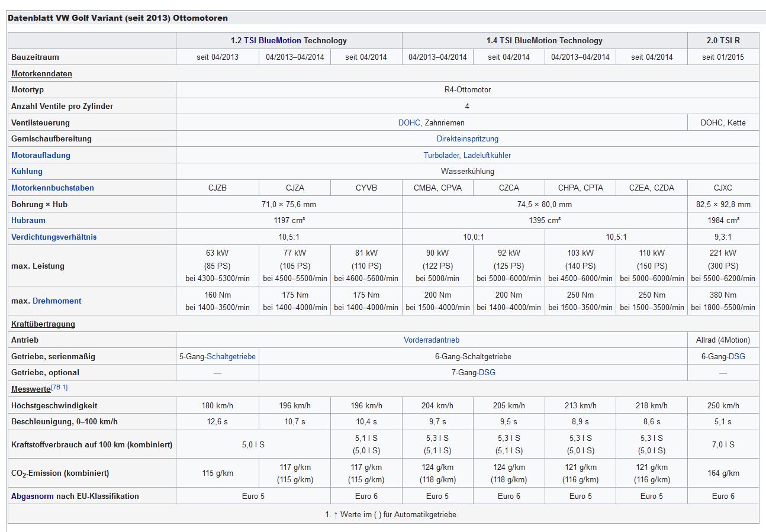This screenshot has height=532, width=766.
Task: Open the Abgasnorm link
Action: (33, 496)
